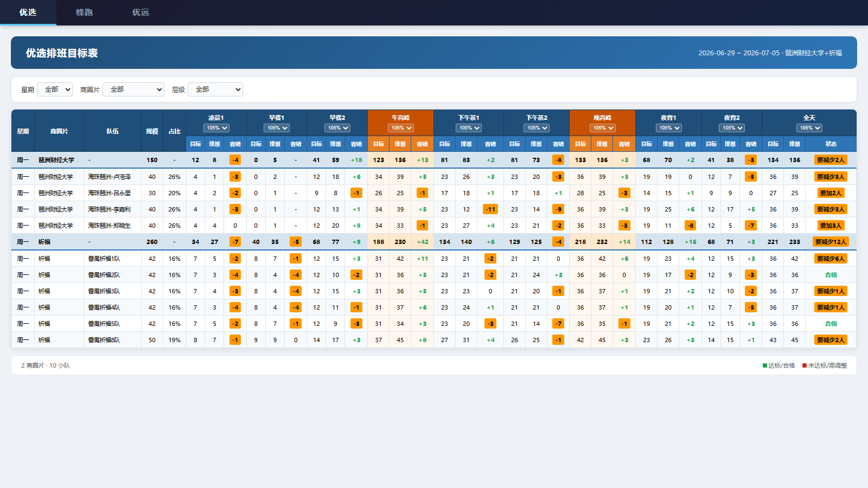Image resolution: width=868 pixels, height=488 pixels.
Task: Click 要减少2人 status in 琶洲财经大学 summary row
Action: coord(831,160)
